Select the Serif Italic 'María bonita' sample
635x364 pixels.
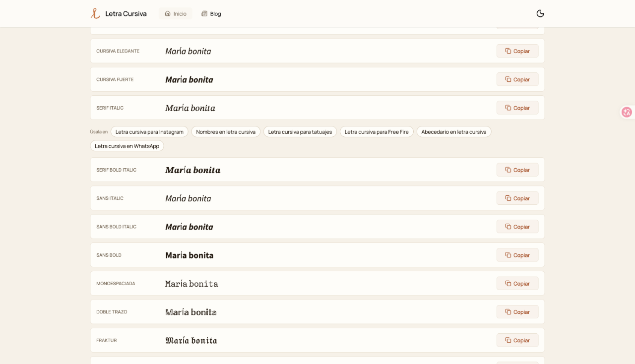(x=190, y=108)
